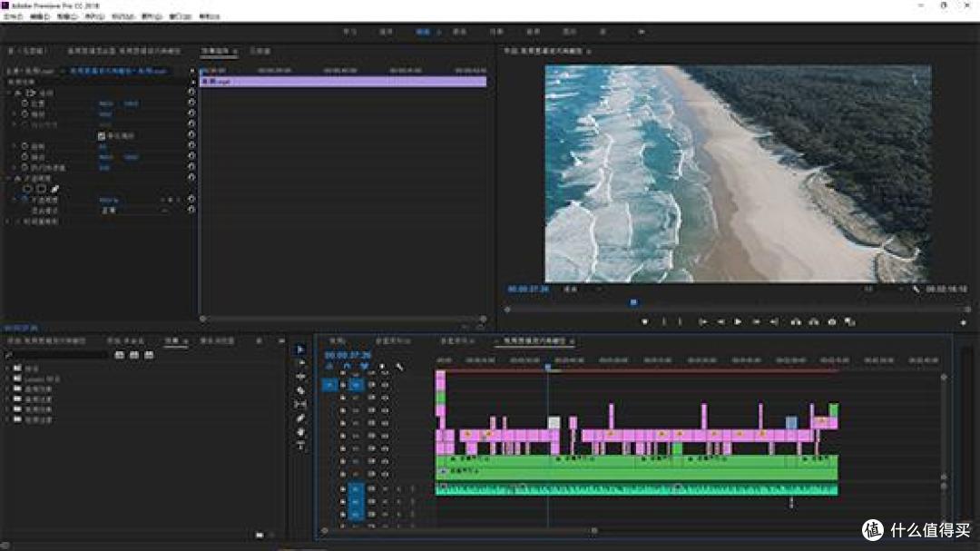Click the pen mask tool under Opacity
This screenshot has width=980, height=551.
[55, 189]
